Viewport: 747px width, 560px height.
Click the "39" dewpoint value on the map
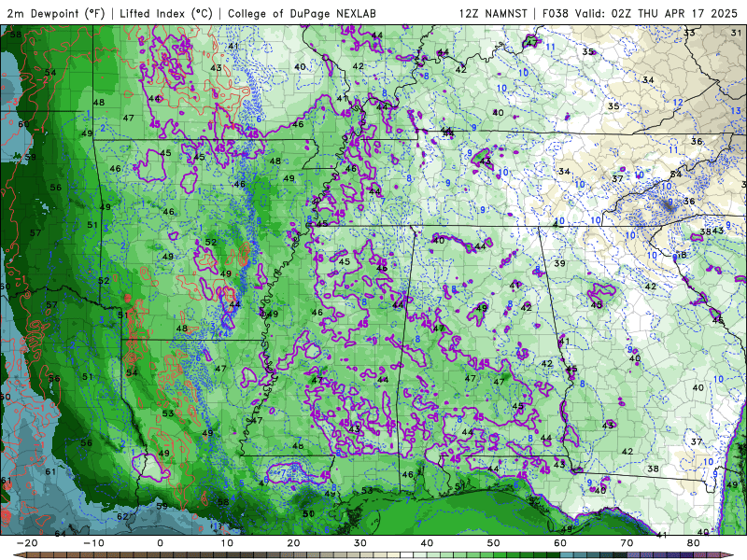coord(559,263)
